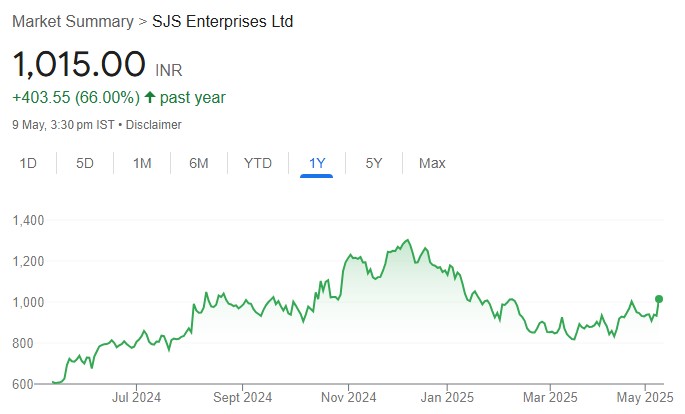Click the active 1Y tab
685x414 pixels.
[x=316, y=163]
